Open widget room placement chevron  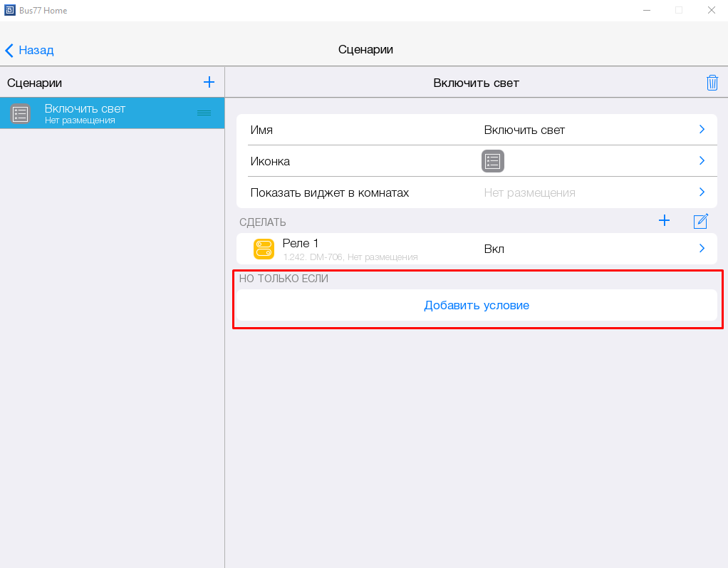pyautogui.click(x=701, y=192)
